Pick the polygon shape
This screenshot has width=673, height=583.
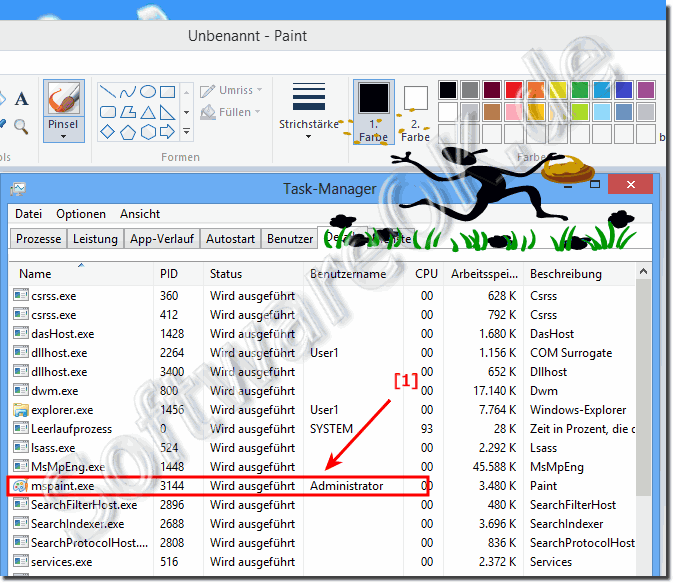coord(127,112)
